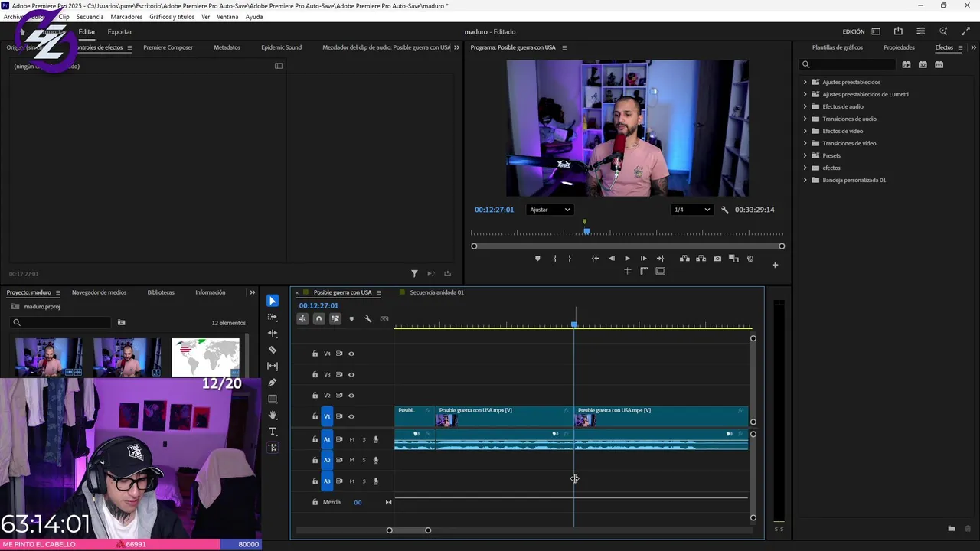Select the Slip tool
Image resolution: width=980 pixels, height=551 pixels.
pyautogui.click(x=273, y=366)
